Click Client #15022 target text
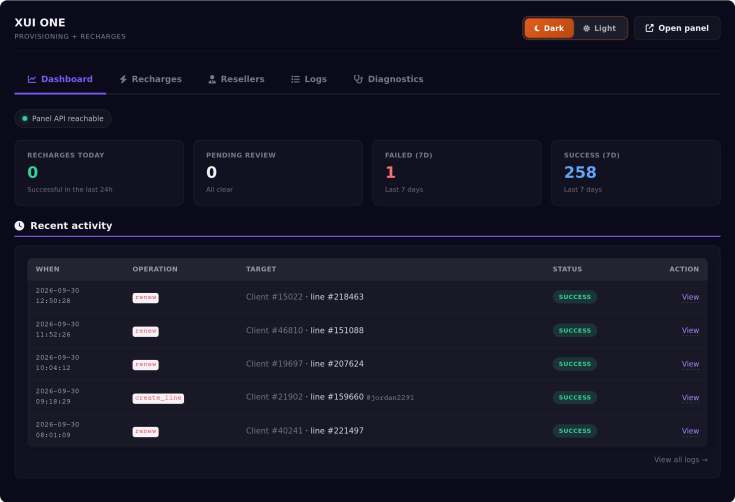735x502 pixels. click(274, 297)
